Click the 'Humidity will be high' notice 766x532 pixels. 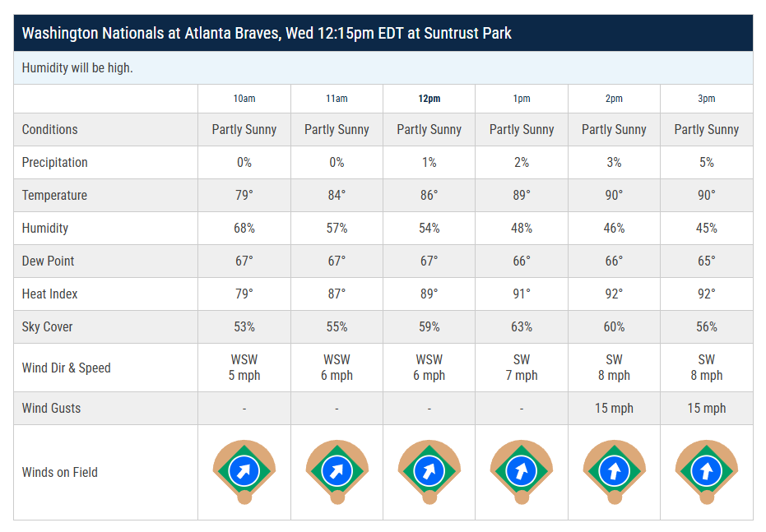click(77, 68)
